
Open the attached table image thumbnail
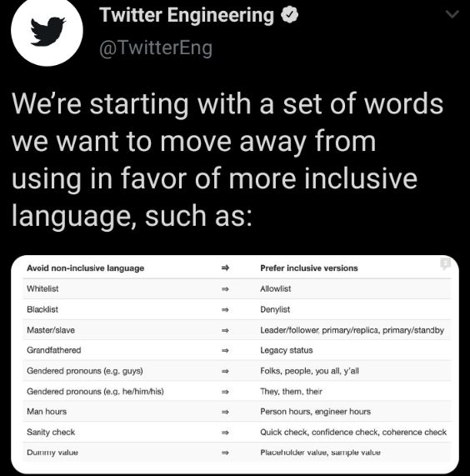235,364
